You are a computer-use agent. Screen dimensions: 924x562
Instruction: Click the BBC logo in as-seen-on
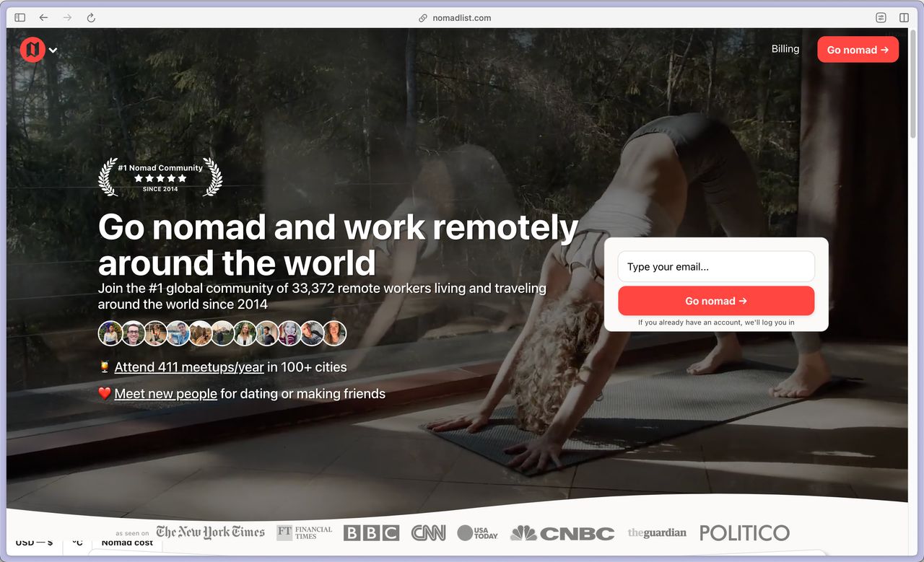point(371,533)
